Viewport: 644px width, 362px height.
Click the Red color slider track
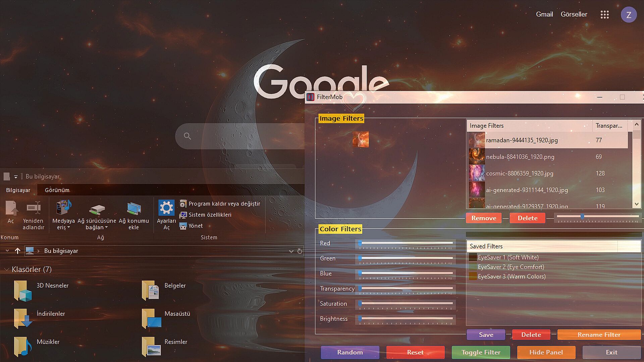(x=407, y=243)
